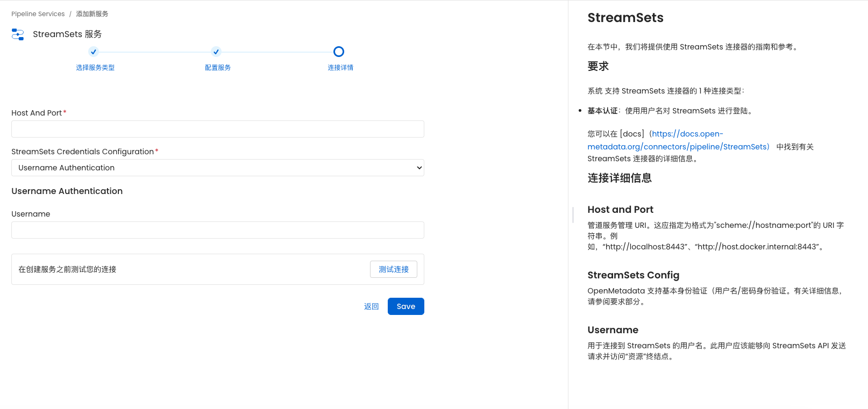The width and height of the screenshot is (868, 409).
Task: Click the StreamSets Credentials Configuration label
Action: coord(82,152)
